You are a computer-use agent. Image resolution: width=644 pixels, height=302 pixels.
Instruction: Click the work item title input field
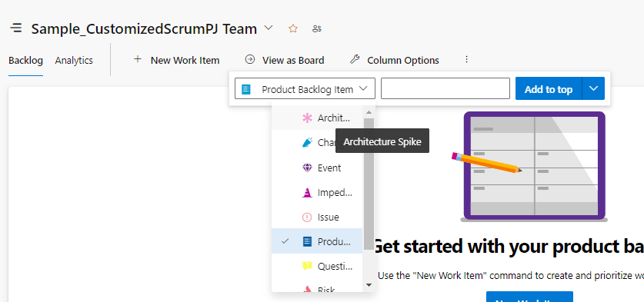[445, 88]
